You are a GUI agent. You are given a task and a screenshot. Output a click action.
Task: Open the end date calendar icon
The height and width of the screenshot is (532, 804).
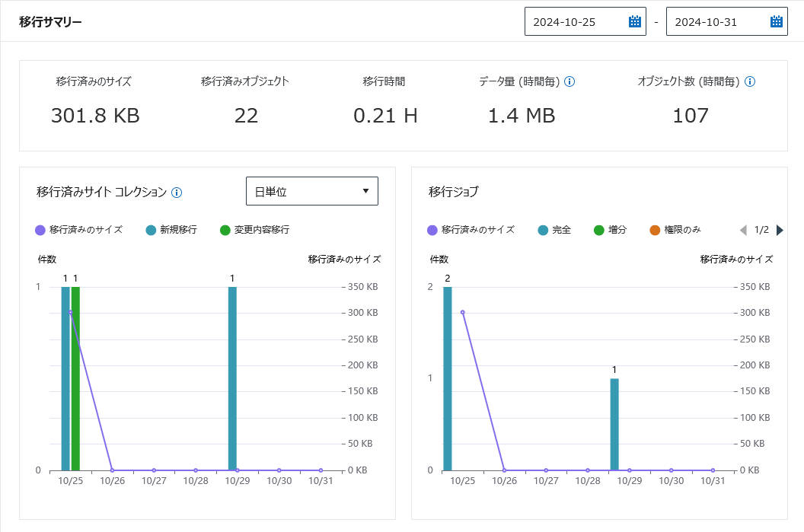pyautogui.click(x=777, y=21)
